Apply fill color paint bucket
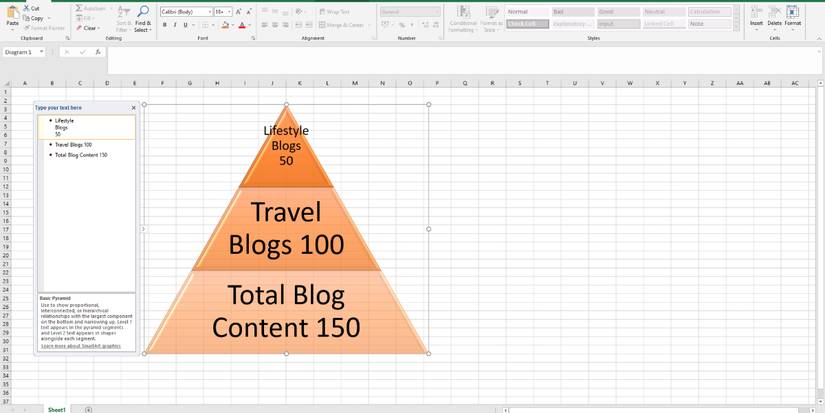This screenshot has width=825, height=413. [225, 25]
